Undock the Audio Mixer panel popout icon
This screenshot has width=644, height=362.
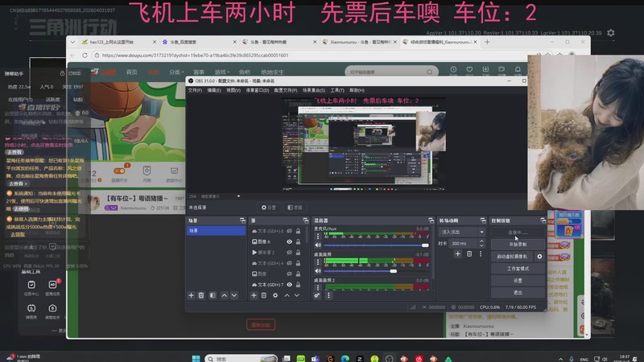[431, 220]
